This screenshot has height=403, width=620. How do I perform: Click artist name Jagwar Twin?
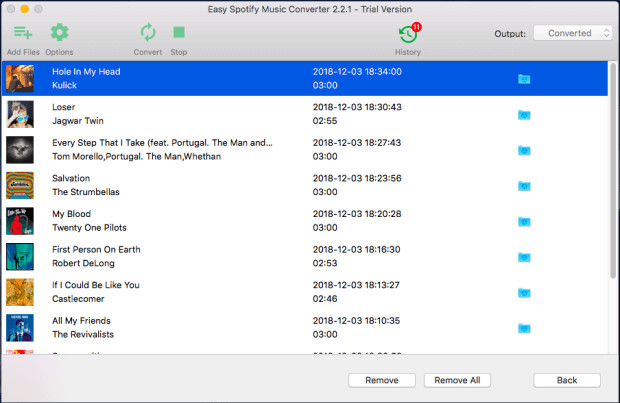(x=78, y=121)
